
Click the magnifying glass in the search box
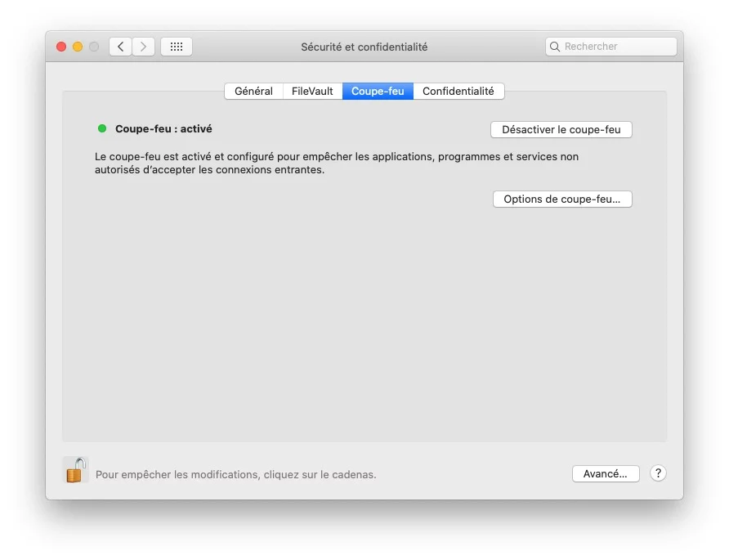click(x=556, y=47)
